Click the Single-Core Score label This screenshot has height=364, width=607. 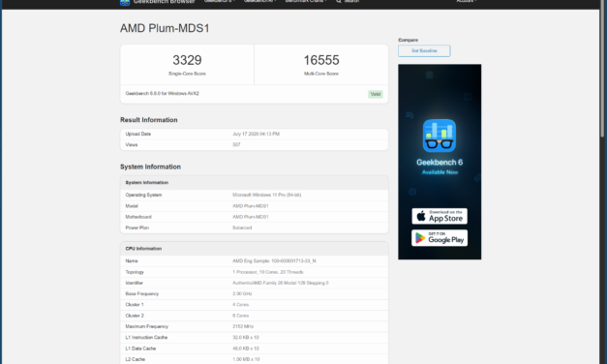pyautogui.click(x=187, y=74)
